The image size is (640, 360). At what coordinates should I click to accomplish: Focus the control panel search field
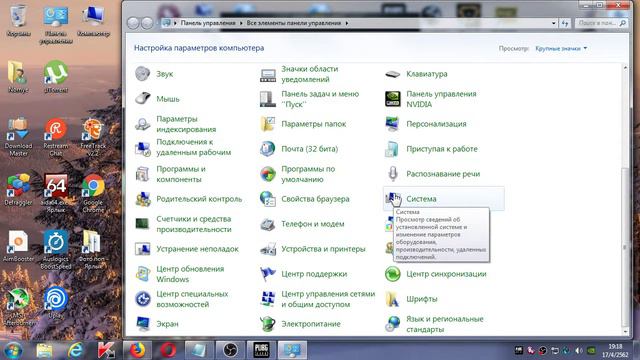[602, 23]
